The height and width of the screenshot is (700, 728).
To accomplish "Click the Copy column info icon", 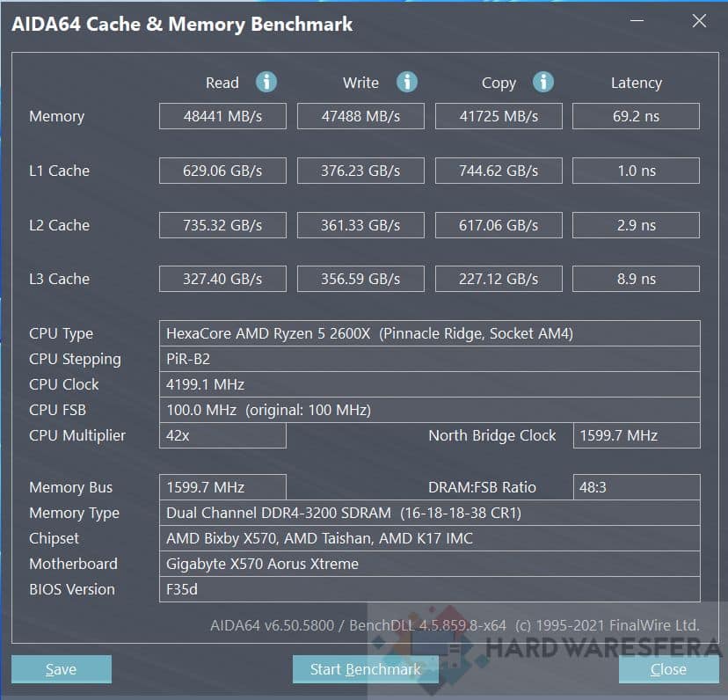I will tap(542, 82).
